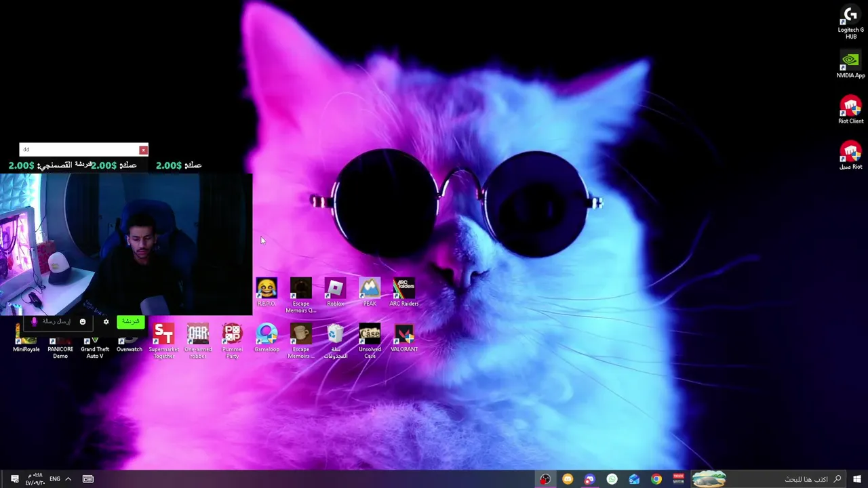Switch the ENG input language indicator

[x=54, y=479]
